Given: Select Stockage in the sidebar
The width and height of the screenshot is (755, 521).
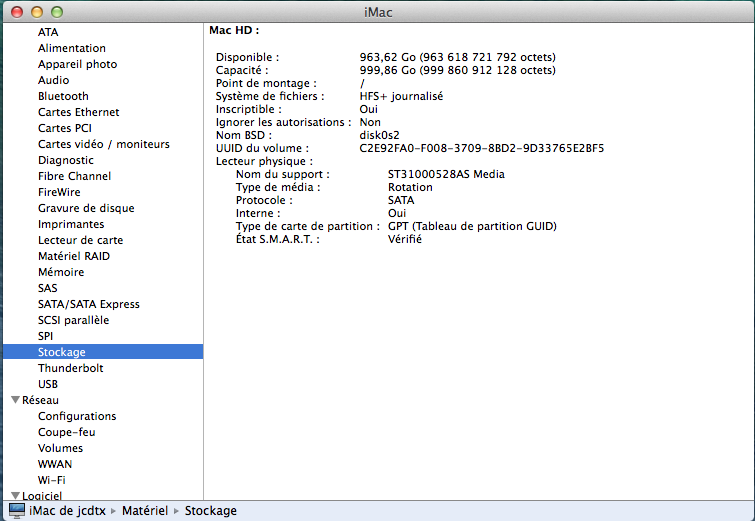Looking at the screenshot, I should click(x=62, y=352).
